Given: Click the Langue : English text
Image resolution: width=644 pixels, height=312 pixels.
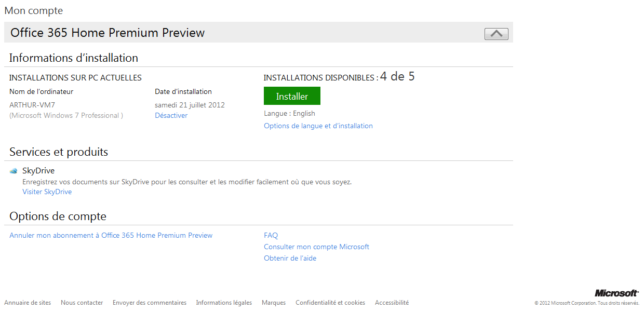Looking at the screenshot, I should pos(289,113).
